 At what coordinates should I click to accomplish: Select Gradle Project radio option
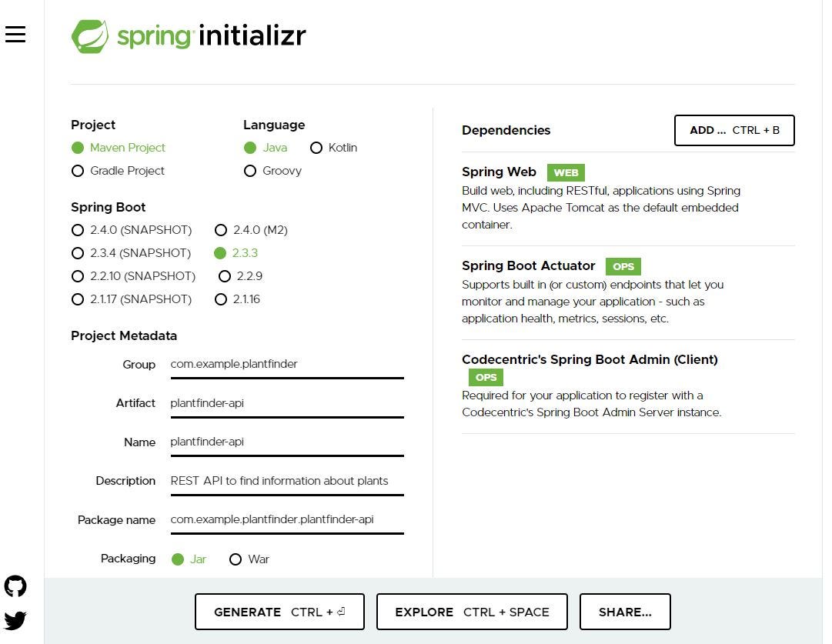(x=118, y=171)
